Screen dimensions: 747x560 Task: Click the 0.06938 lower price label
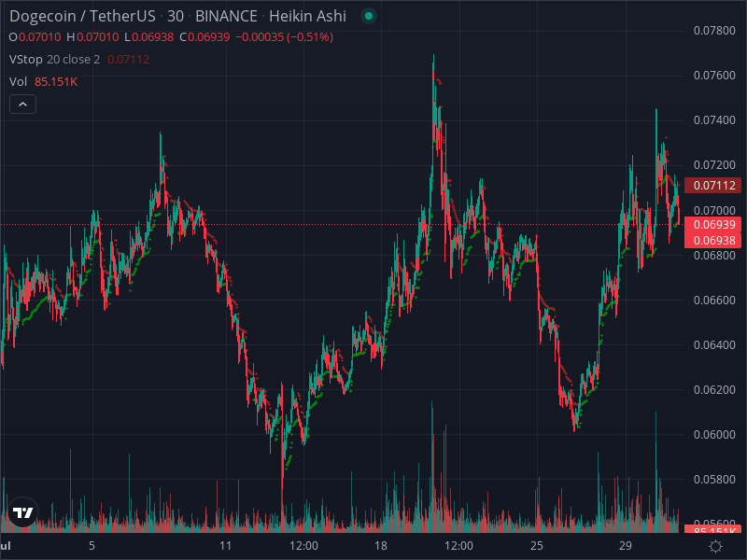pyautogui.click(x=712, y=240)
